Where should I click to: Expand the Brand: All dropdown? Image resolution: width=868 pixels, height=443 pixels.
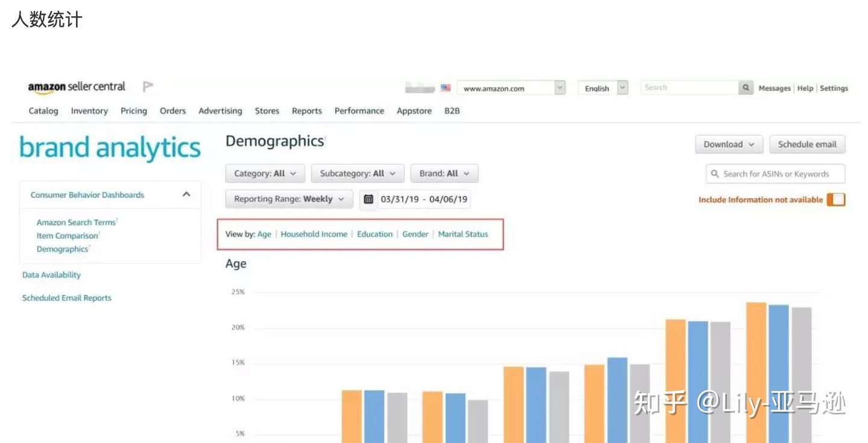click(444, 174)
